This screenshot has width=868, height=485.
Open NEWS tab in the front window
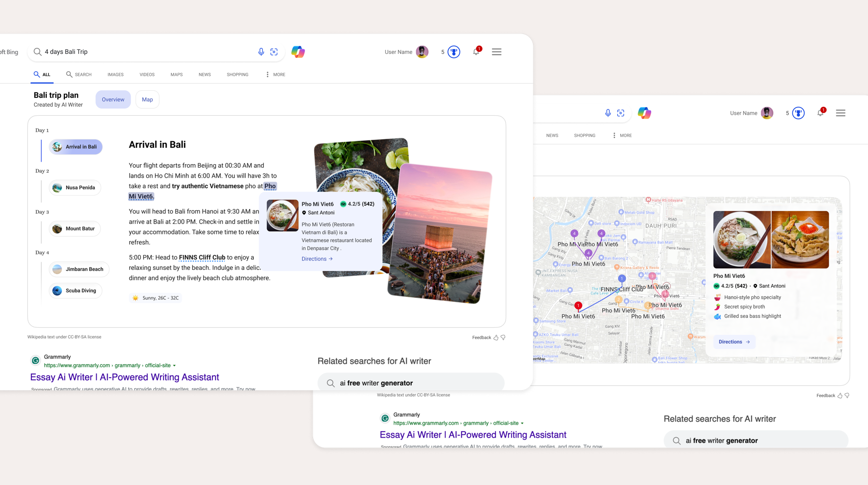tap(205, 74)
